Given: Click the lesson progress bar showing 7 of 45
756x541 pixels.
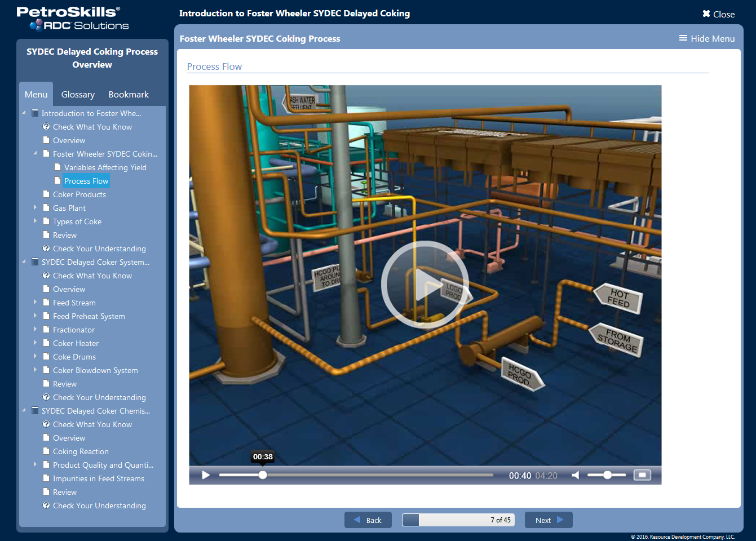Looking at the screenshot, I should pos(458,520).
